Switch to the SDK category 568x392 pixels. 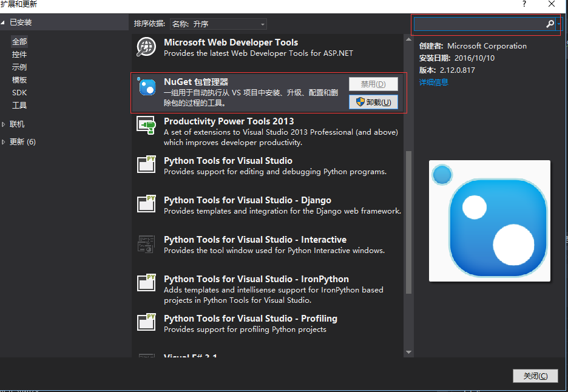click(x=19, y=92)
